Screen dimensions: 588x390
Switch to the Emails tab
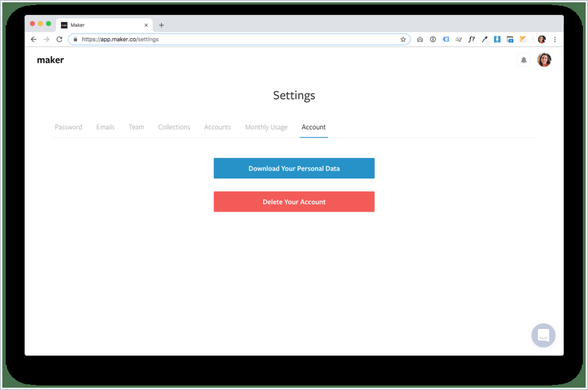tap(105, 127)
